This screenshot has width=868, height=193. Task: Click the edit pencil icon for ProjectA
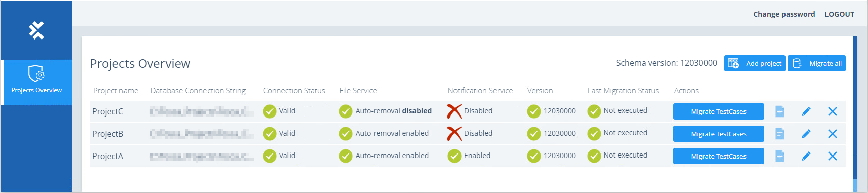click(806, 156)
